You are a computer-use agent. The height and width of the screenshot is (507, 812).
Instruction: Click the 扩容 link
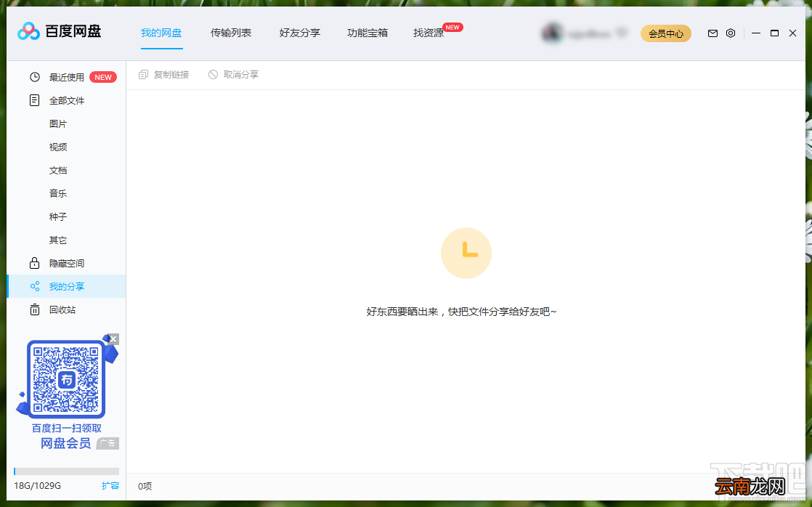coord(110,486)
